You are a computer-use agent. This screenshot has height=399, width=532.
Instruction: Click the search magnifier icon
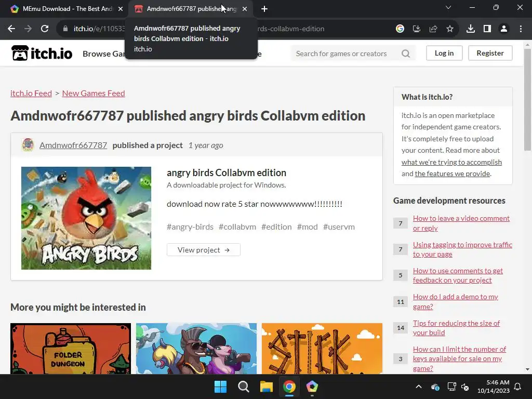[406, 54]
